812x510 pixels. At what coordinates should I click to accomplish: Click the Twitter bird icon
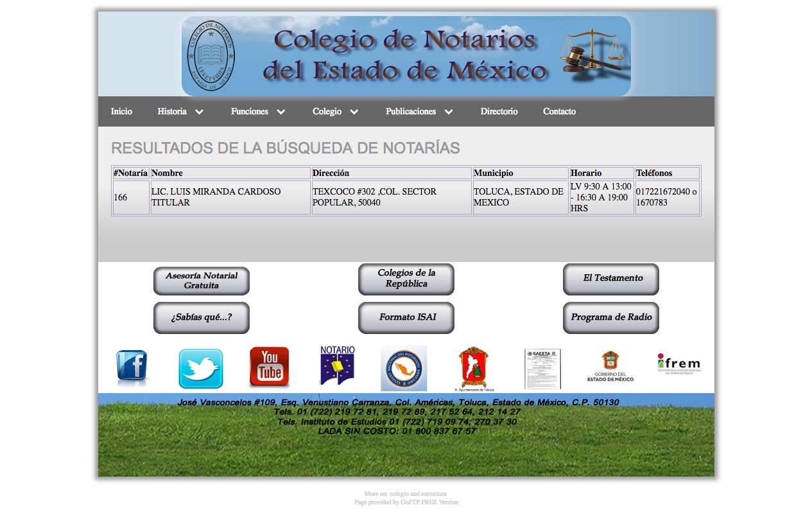(201, 369)
